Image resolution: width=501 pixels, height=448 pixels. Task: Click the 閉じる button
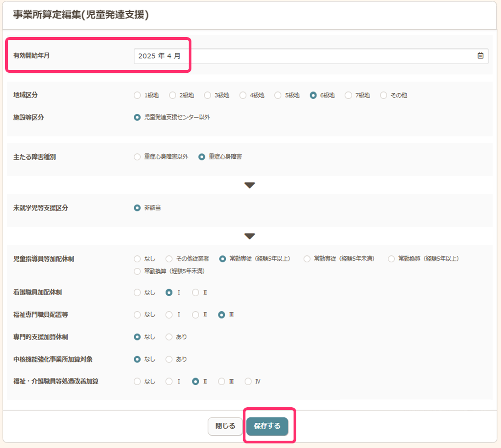coord(225,426)
